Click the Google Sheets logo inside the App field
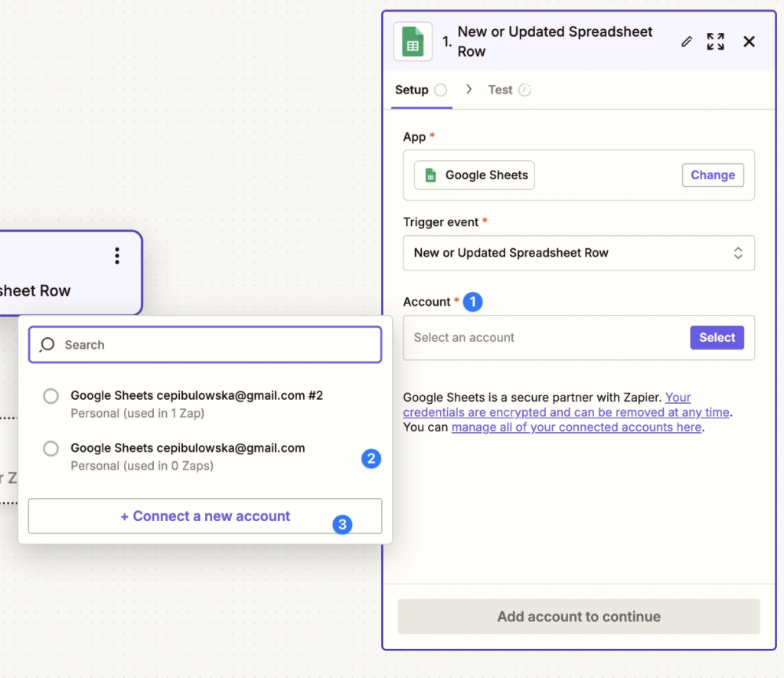 point(431,175)
